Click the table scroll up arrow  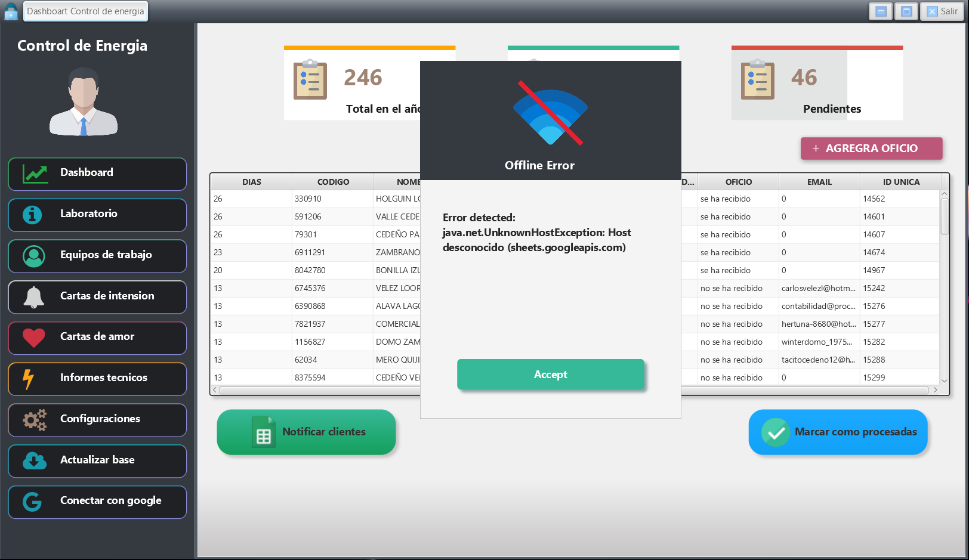[x=945, y=194]
